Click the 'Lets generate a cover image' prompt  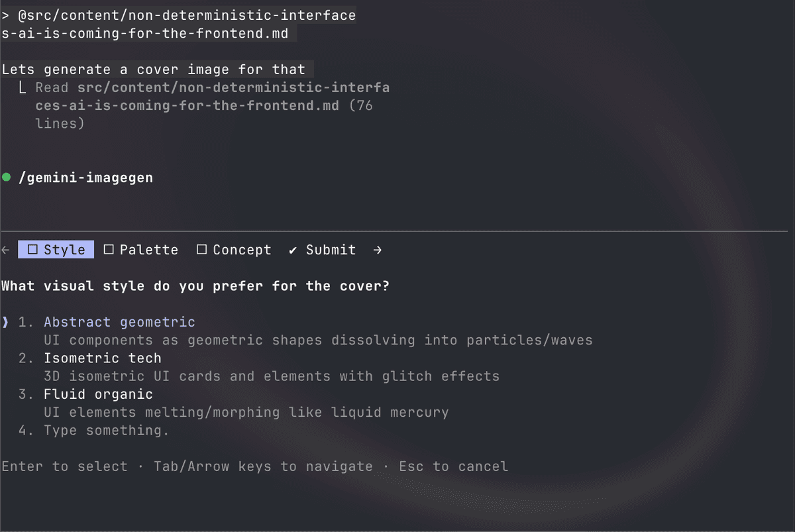pyautogui.click(x=153, y=69)
